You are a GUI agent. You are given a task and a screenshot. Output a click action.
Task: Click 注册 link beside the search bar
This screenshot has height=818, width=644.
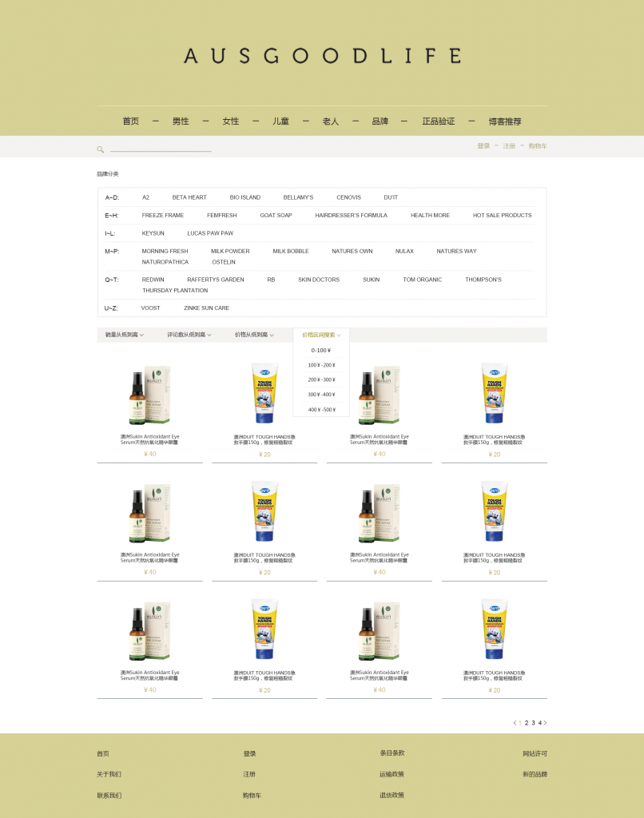point(509,146)
